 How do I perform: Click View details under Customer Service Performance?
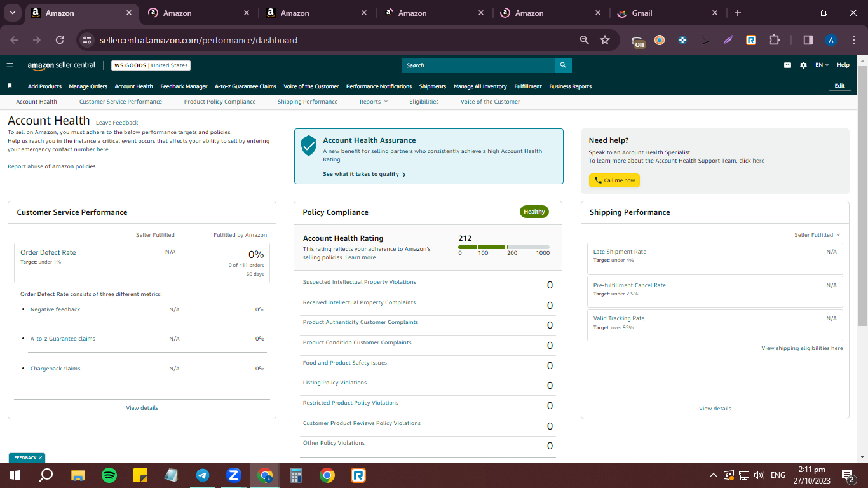coord(142,408)
